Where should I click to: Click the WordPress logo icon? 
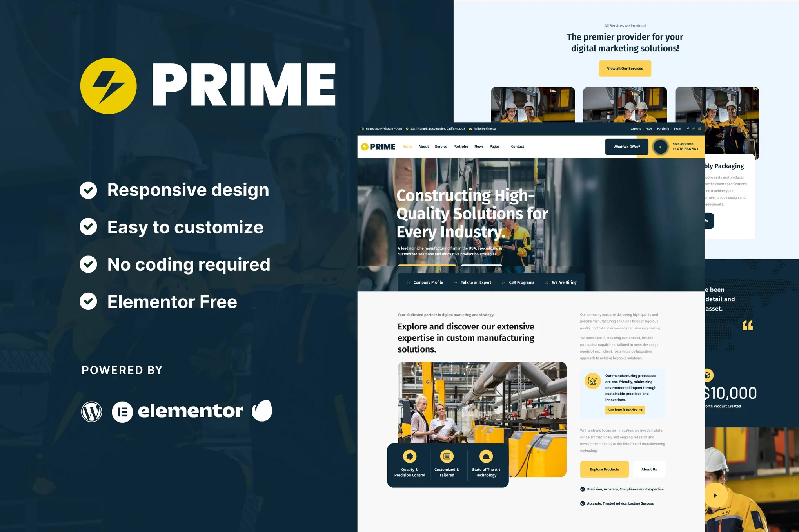click(x=92, y=410)
